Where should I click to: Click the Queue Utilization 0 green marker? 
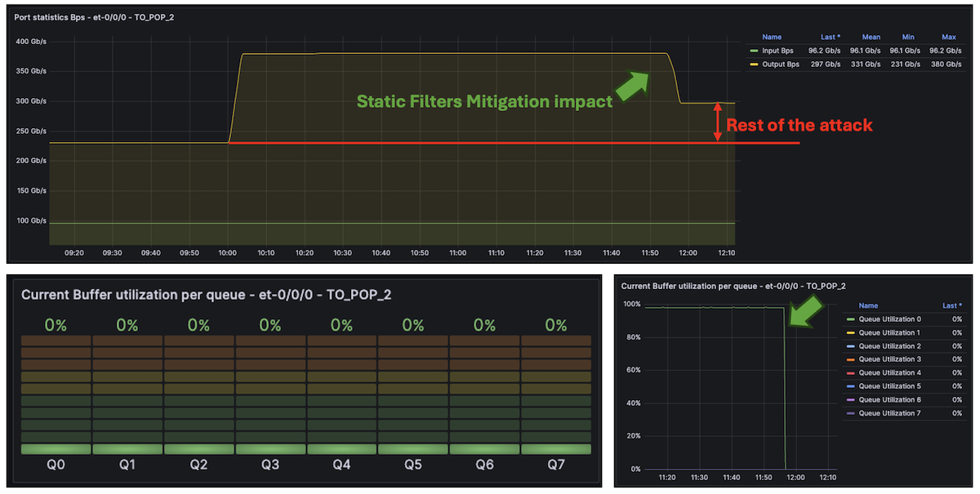coord(852,318)
